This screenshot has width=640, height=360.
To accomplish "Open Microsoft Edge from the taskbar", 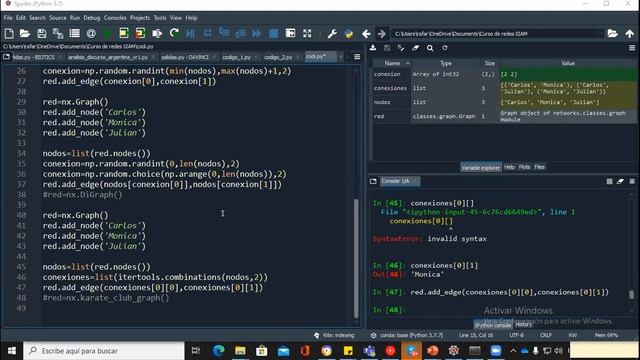I will [219, 351].
